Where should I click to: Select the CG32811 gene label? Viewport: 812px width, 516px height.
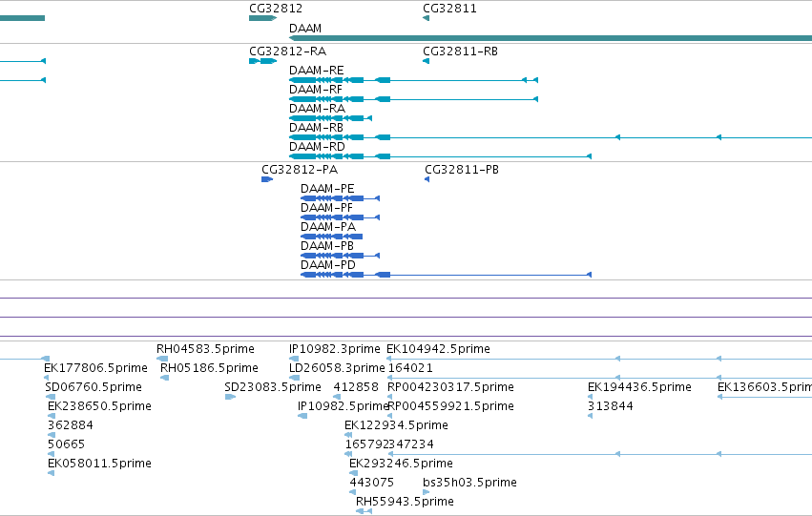click(x=449, y=9)
